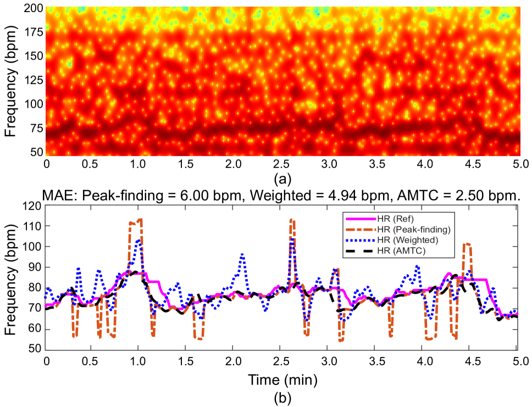Select the 'HR (Peak-finding)' legend label
Image resolution: width=532 pixels, height=407 pixels.
click(x=414, y=230)
